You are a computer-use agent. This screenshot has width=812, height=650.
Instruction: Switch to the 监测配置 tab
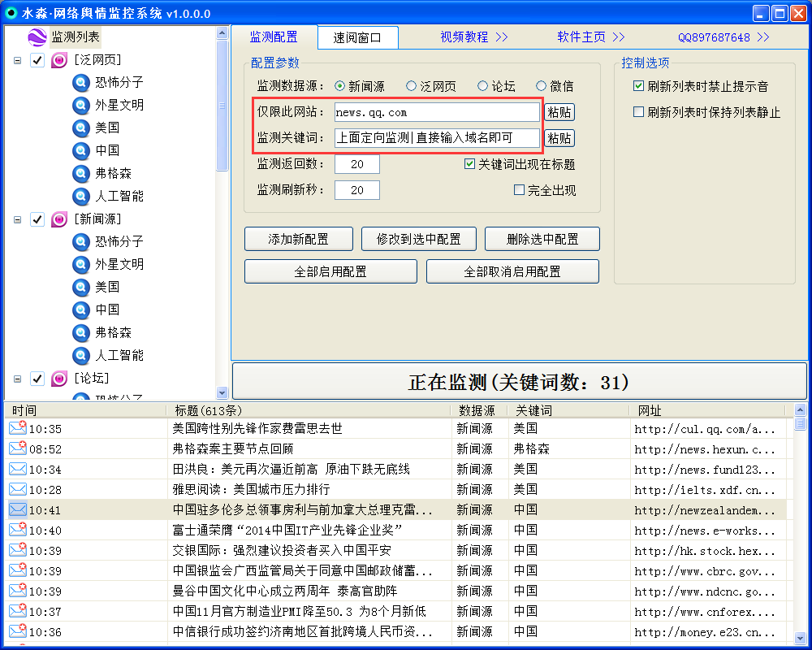274,37
